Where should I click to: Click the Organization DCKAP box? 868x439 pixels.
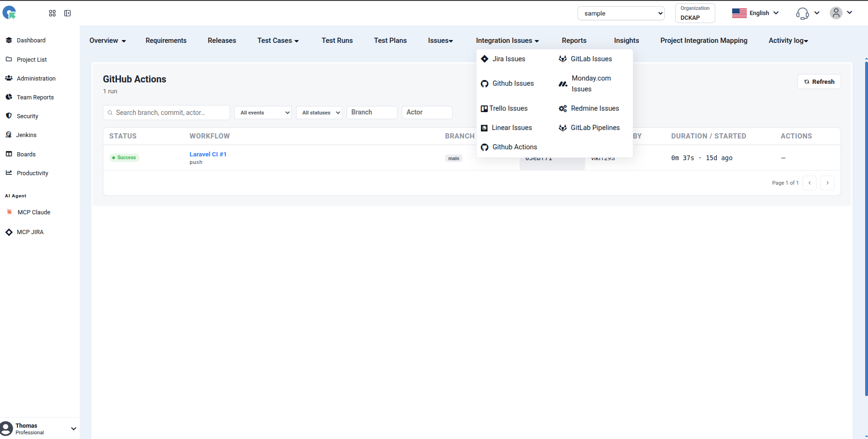click(695, 13)
